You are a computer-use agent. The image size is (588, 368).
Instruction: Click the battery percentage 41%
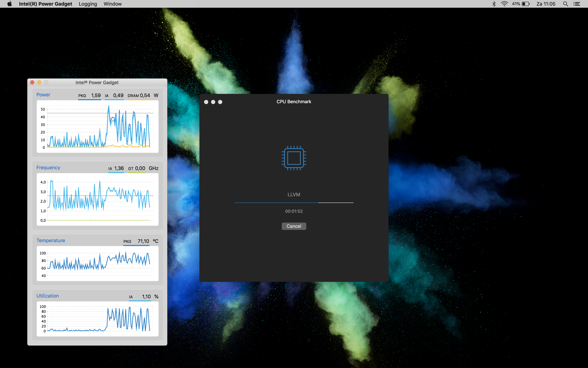coord(516,4)
